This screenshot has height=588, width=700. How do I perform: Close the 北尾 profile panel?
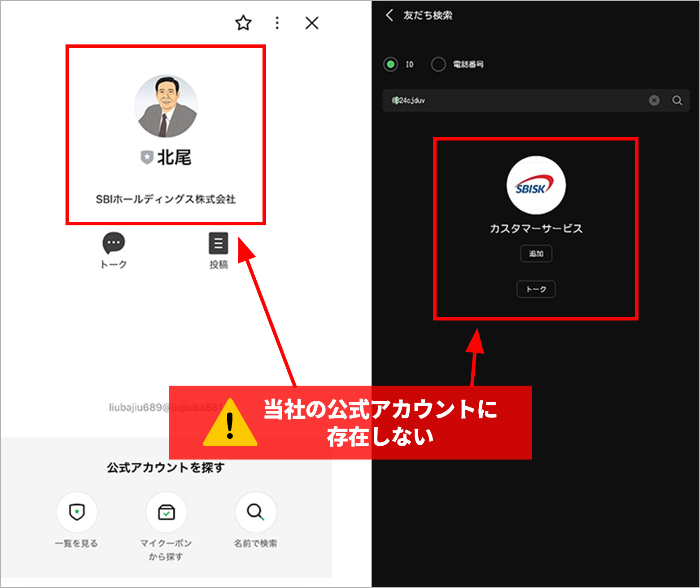coord(312,23)
